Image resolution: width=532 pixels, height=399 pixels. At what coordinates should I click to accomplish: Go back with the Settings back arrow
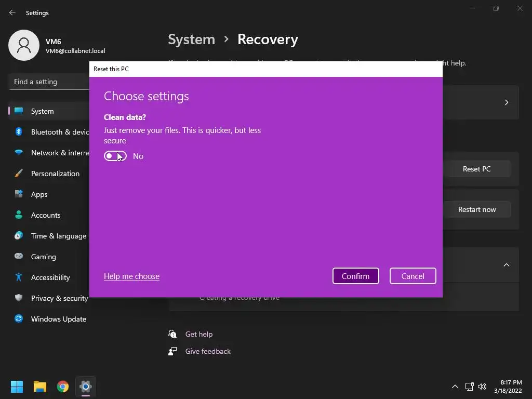click(12, 12)
